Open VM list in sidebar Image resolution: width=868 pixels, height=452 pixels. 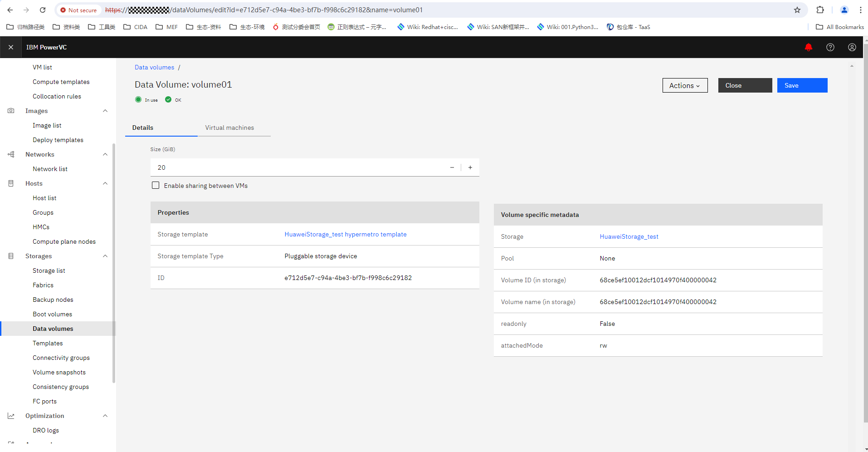pos(42,67)
